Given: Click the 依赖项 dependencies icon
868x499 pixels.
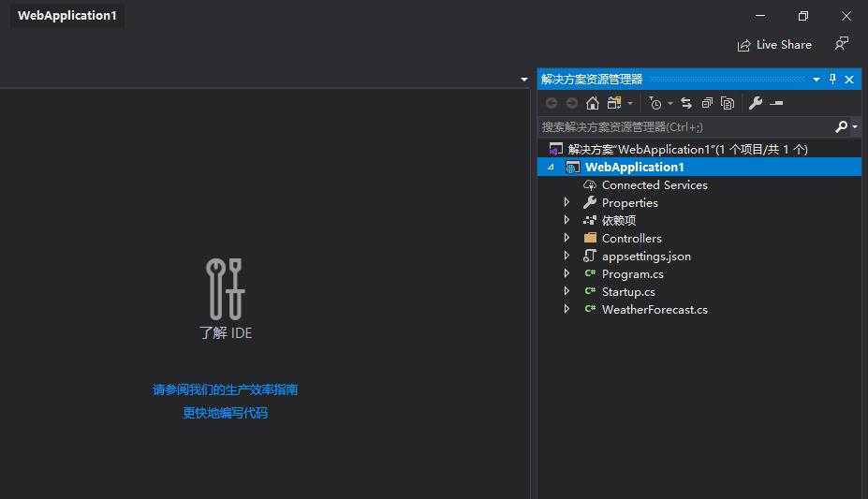Looking at the screenshot, I should point(590,220).
